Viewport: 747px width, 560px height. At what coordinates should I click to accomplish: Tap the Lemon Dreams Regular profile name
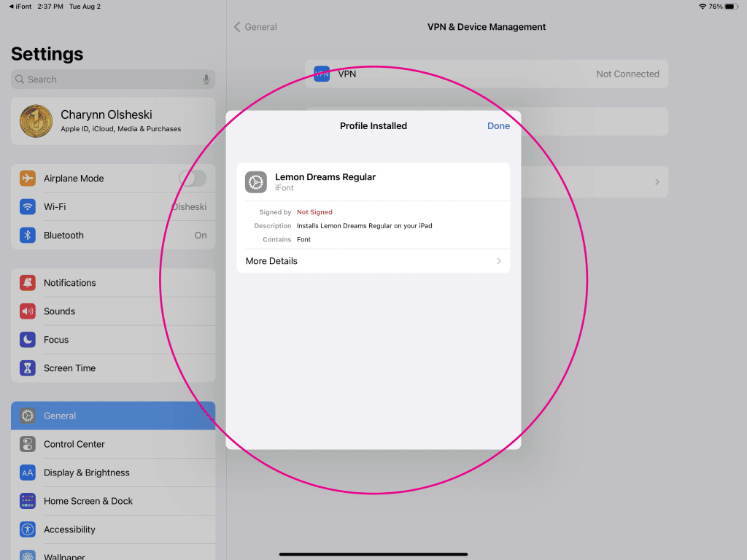tap(325, 177)
